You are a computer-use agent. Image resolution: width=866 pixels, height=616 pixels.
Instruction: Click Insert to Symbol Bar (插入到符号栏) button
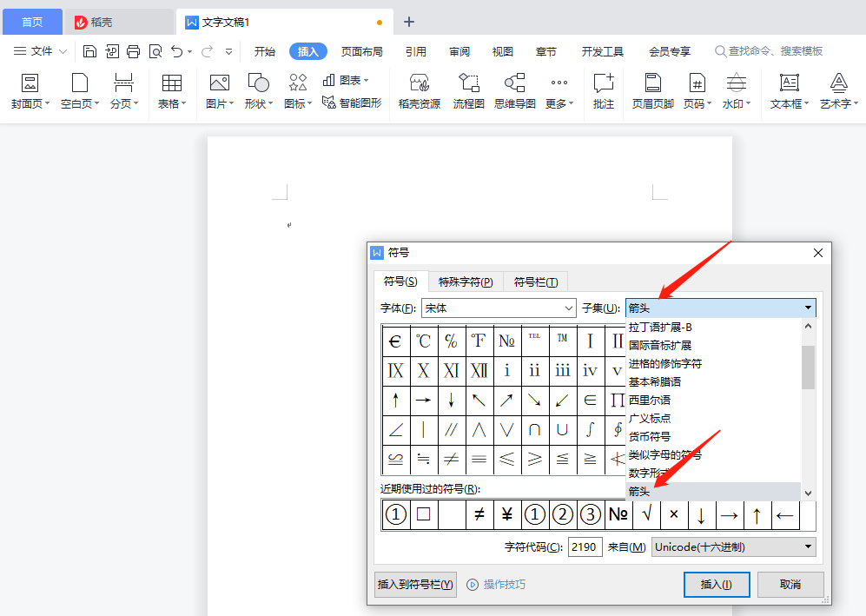[x=415, y=585]
